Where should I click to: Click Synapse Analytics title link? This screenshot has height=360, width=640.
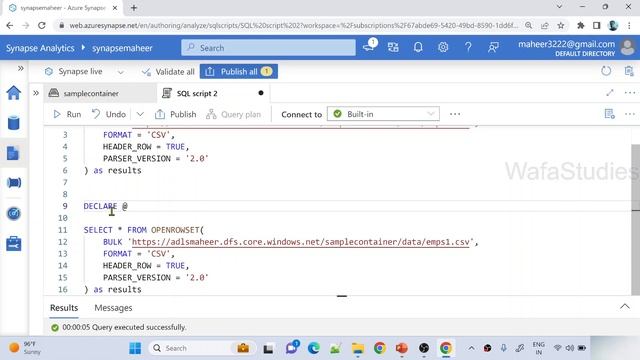(40, 48)
